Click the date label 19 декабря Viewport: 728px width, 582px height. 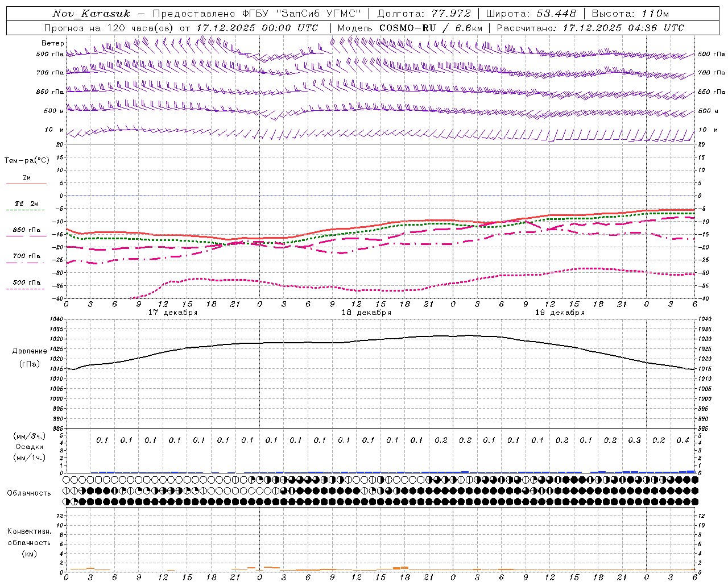click(560, 313)
